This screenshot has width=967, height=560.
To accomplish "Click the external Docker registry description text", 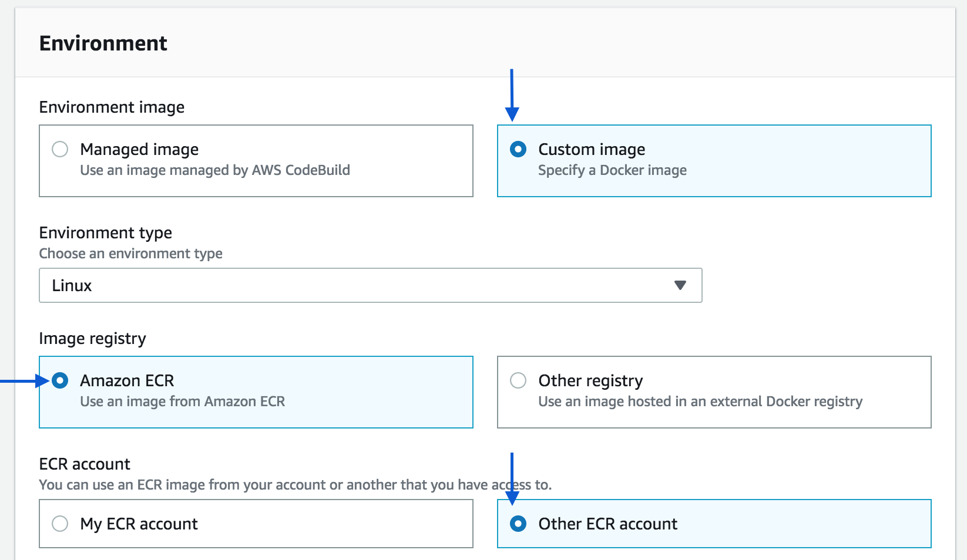I will (x=700, y=402).
